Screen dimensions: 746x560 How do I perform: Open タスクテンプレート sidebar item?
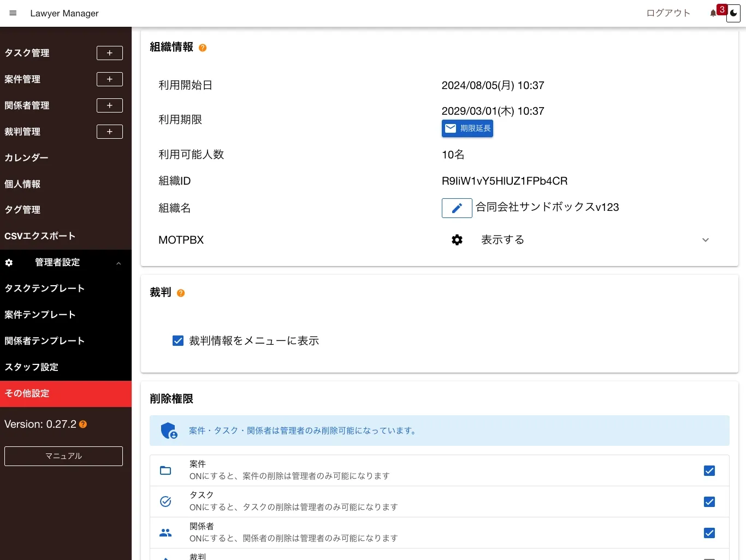pyautogui.click(x=66, y=288)
